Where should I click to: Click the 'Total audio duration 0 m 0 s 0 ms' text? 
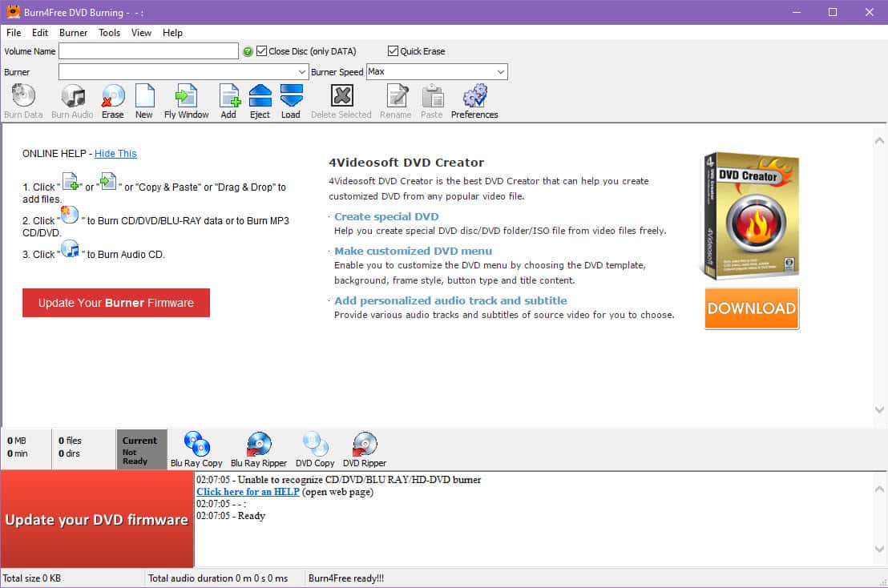coord(218,578)
